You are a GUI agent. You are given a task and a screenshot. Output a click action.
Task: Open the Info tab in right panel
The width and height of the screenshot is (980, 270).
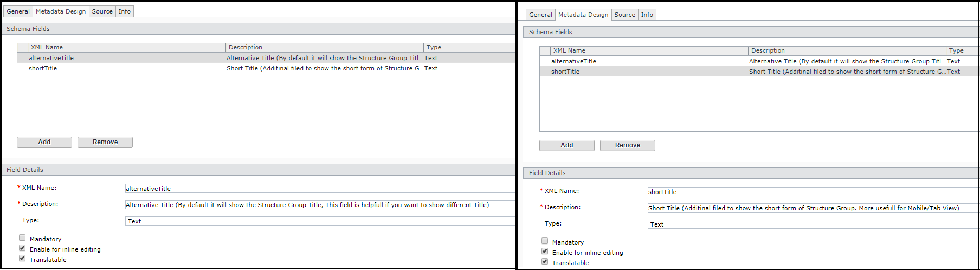(x=647, y=15)
